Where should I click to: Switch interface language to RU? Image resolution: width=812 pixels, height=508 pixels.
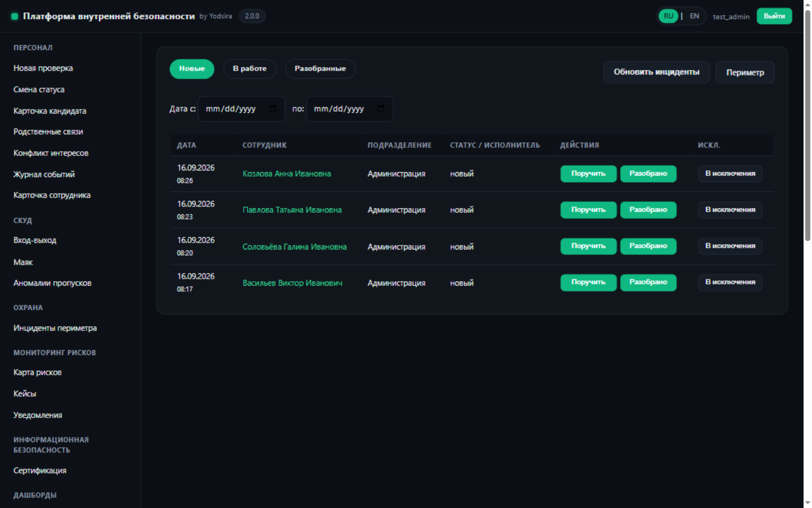pos(668,16)
